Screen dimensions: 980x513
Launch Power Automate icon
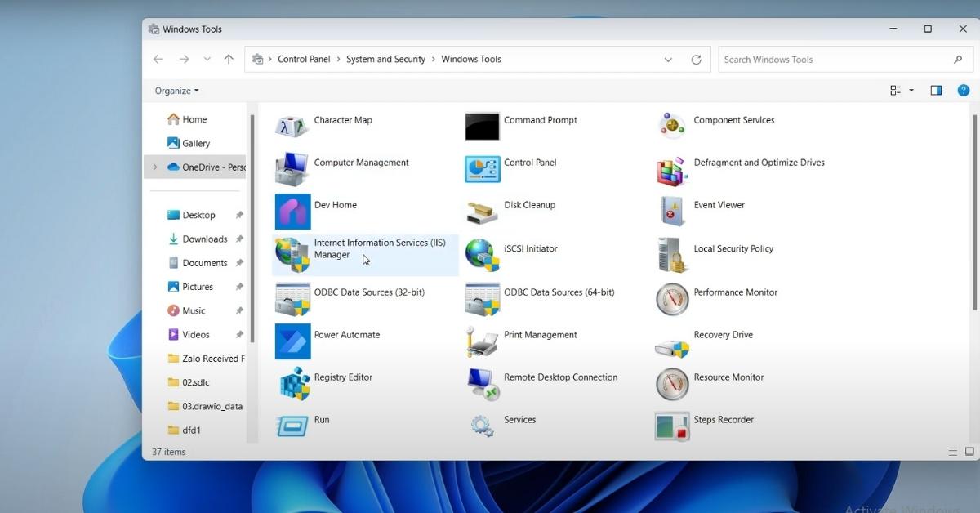(292, 341)
